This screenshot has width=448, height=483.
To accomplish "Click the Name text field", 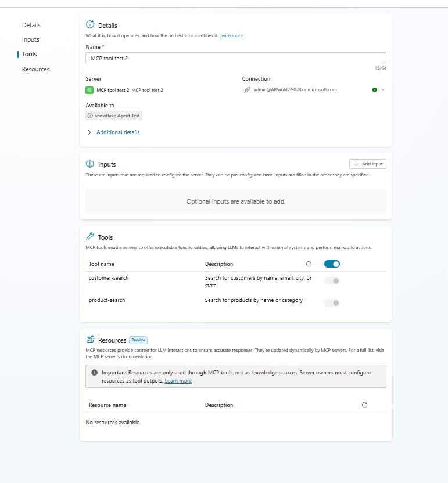I will point(236,58).
